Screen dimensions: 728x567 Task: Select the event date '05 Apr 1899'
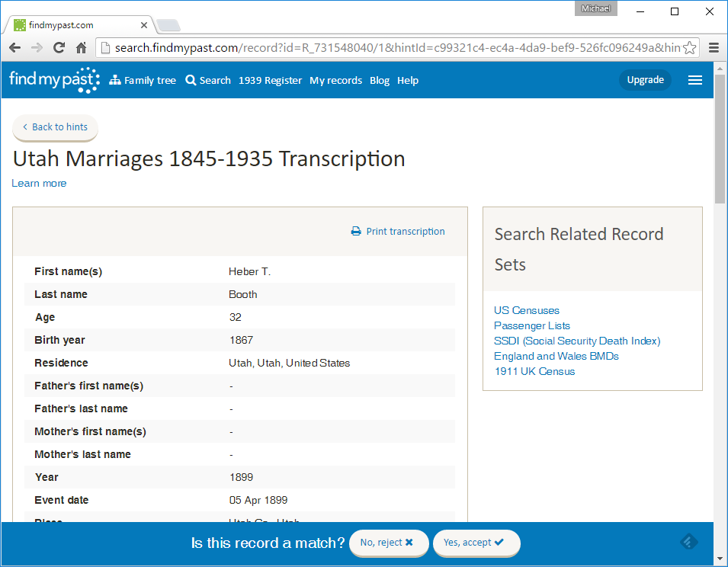(258, 500)
